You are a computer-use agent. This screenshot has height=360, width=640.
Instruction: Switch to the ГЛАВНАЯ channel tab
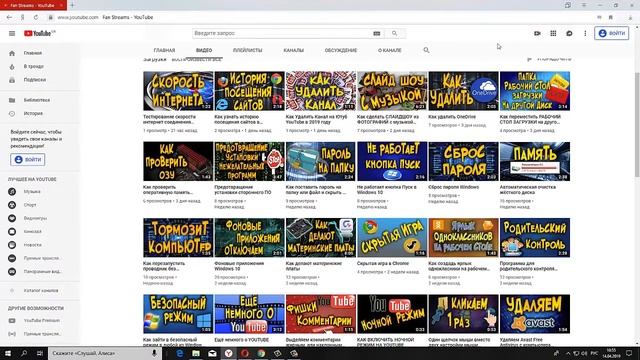164,50
